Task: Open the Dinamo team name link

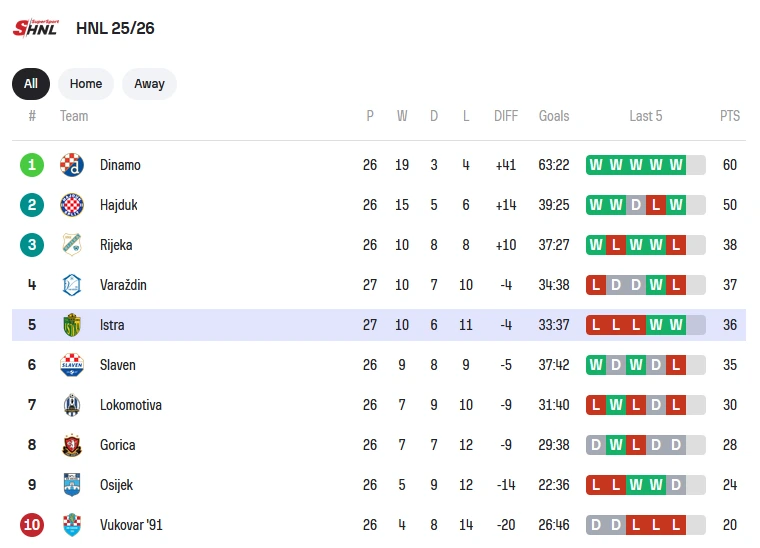Action: click(x=120, y=165)
